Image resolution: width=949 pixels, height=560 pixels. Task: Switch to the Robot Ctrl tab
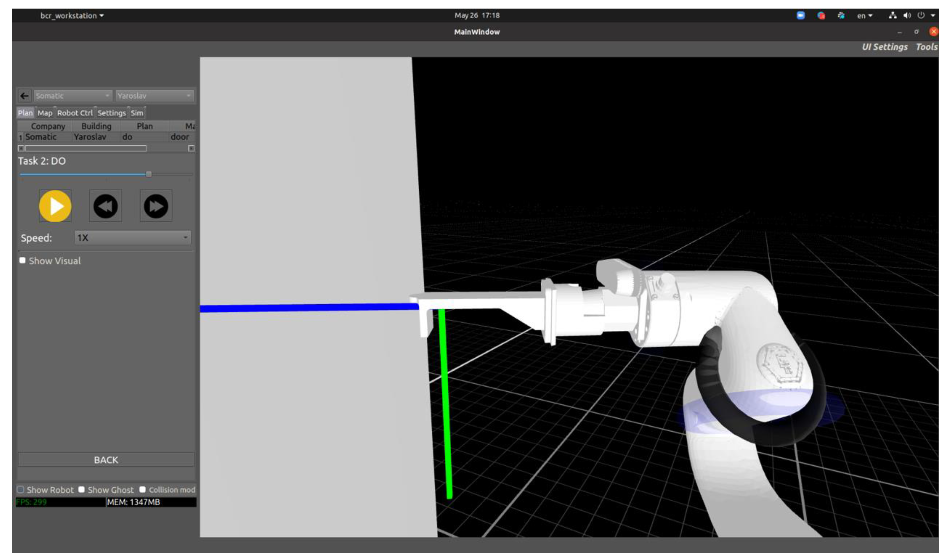point(75,113)
